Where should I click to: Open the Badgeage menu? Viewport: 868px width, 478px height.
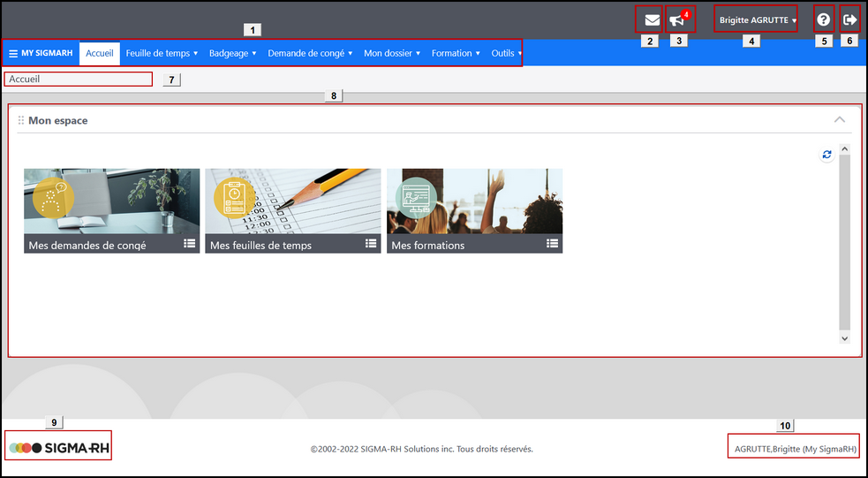tap(232, 53)
